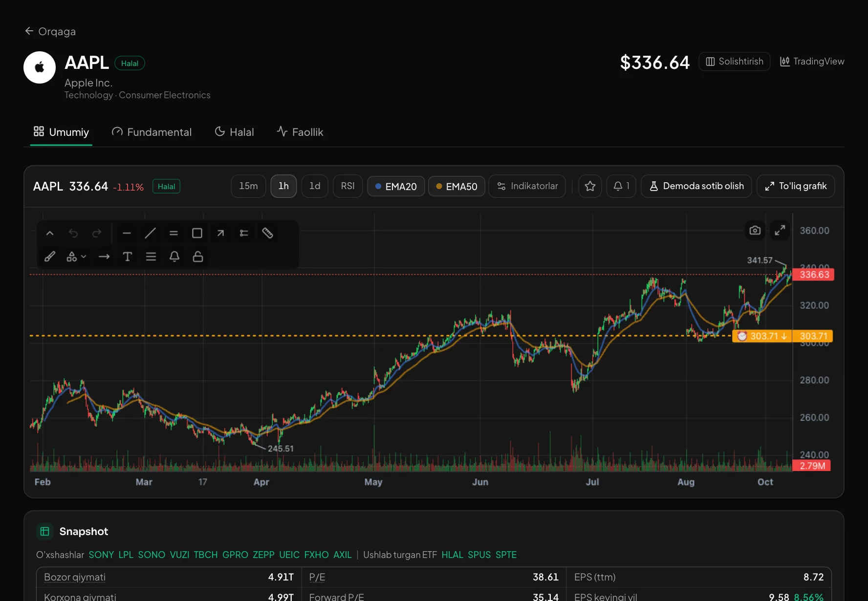Select the trend line drawing tool
This screenshot has width=868, height=601.
150,233
